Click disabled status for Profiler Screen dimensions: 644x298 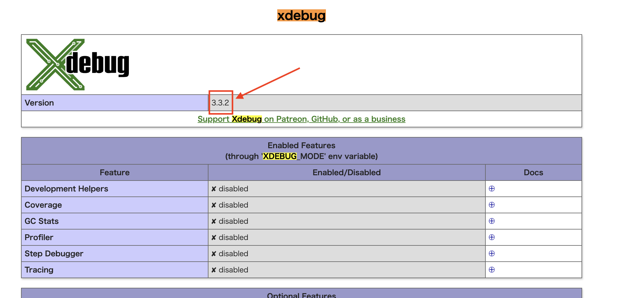coord(230,237)
